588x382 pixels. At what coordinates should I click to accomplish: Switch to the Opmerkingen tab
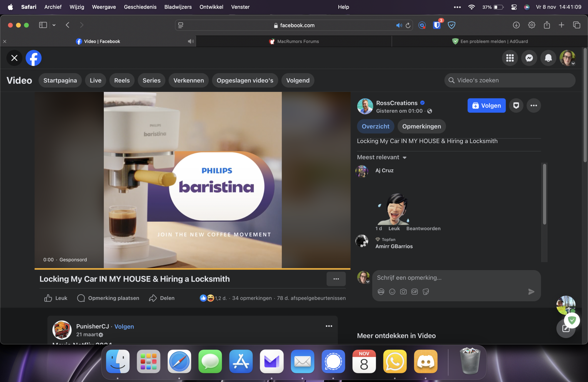(x=421, y=126)
